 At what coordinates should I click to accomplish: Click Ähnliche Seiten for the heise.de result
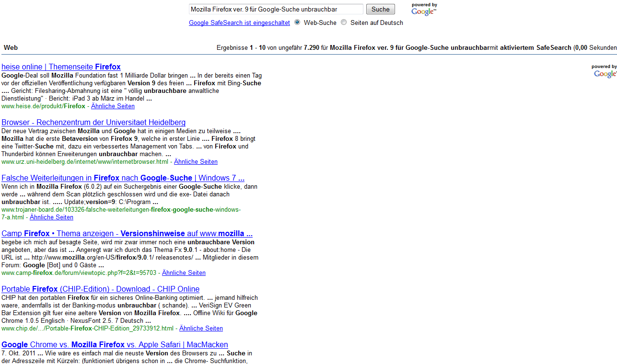[x=113, y=106]
